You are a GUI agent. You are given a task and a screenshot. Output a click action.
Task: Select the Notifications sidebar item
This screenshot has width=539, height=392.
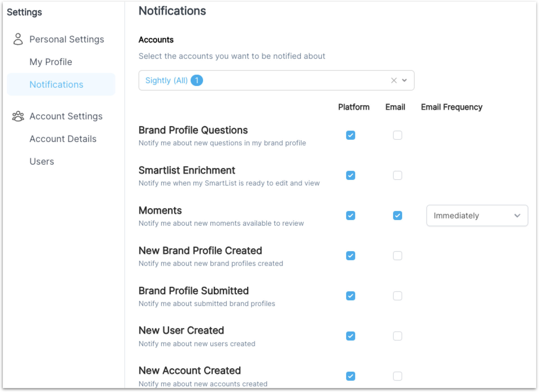click(x=57, y=85)
